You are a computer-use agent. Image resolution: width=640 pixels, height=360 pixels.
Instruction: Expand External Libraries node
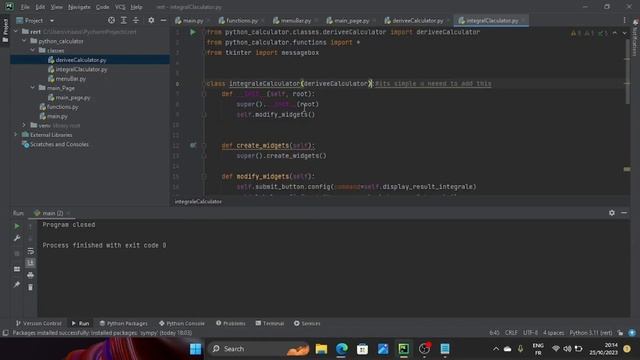[x=16, y=135]
